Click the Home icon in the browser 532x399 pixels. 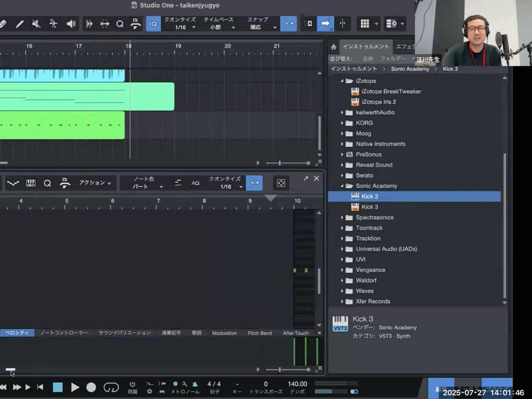pyautogui.click(x=333, y=46)
